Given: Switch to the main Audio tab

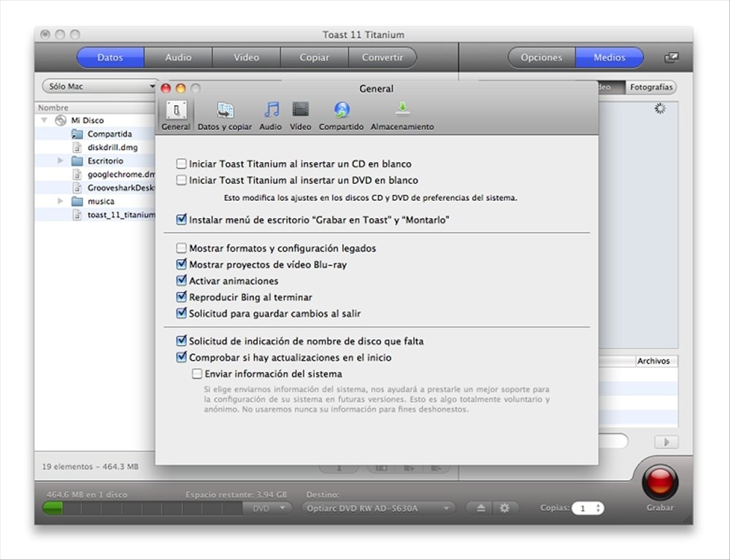Looking at the screenshot, I should [178, 57].
